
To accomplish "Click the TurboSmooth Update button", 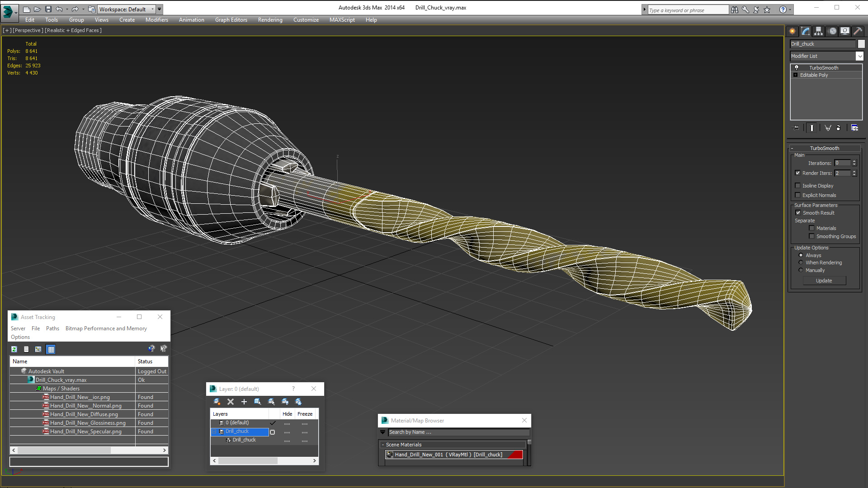I will (824, 281).
